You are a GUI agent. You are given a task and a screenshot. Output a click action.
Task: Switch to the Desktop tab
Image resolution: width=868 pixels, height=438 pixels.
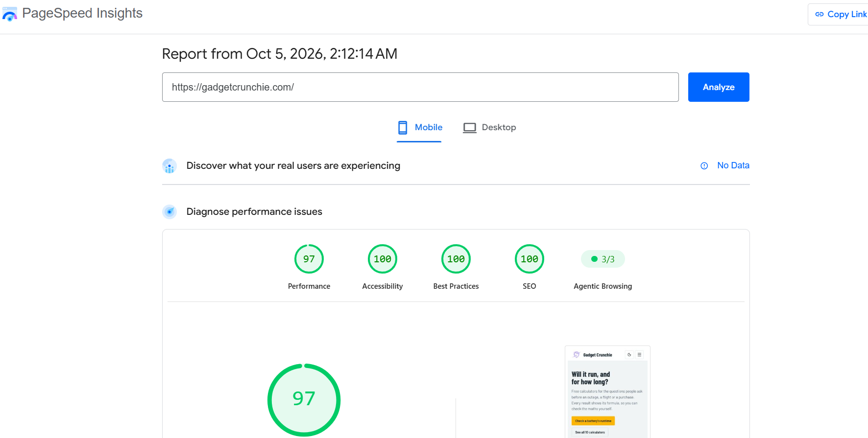(489, 127)
